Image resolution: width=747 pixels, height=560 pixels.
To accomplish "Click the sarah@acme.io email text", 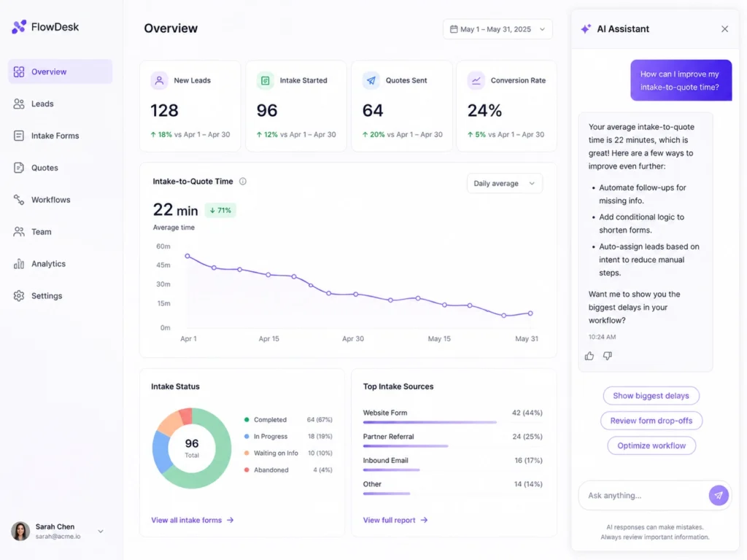I will coord(58,537).
